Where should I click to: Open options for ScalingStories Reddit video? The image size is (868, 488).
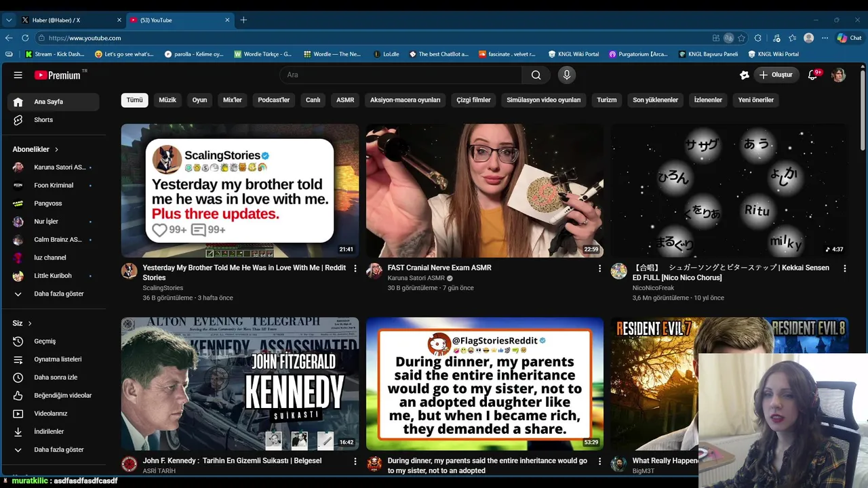coord(355,268)
